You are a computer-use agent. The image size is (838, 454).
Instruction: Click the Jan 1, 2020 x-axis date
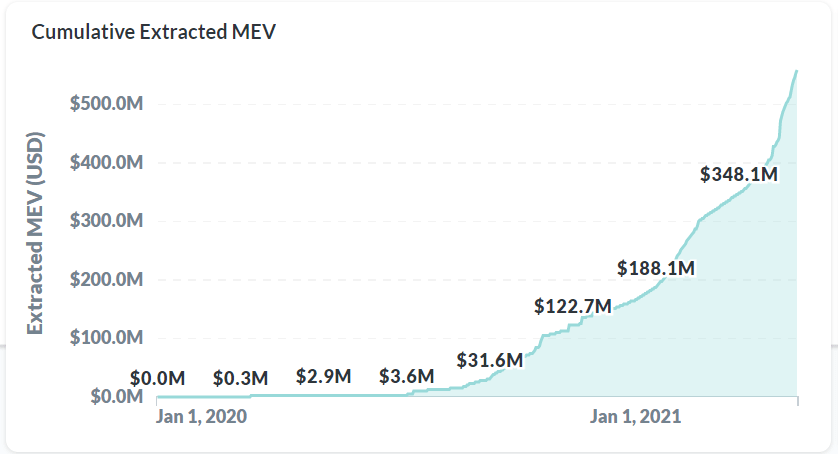(x=202, y=417)
